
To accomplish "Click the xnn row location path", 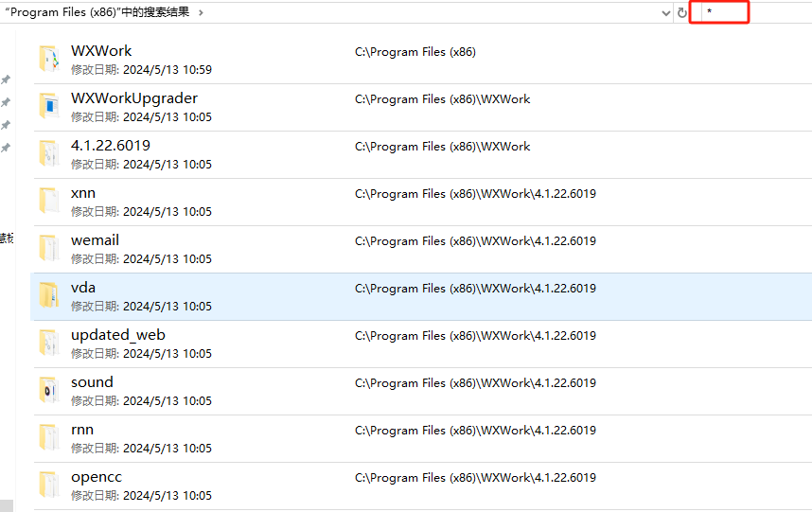I will [475, 194].
